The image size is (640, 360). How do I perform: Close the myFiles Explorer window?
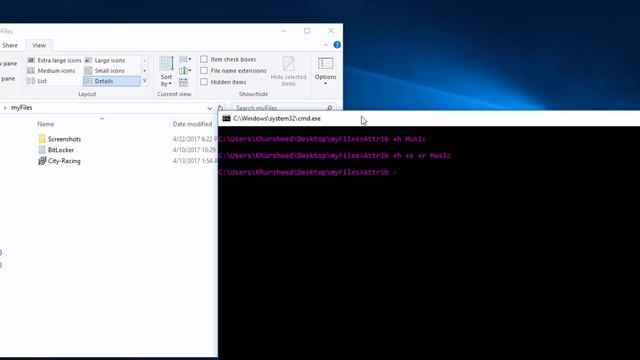[x=331, y=31]
